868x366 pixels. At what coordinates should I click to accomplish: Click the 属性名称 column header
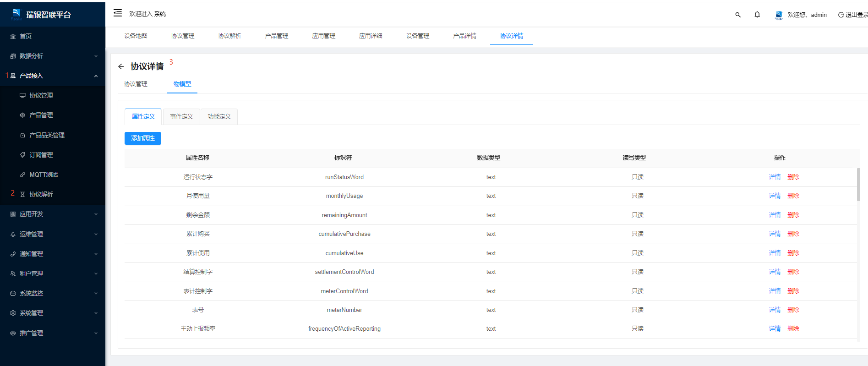[197, 158]
